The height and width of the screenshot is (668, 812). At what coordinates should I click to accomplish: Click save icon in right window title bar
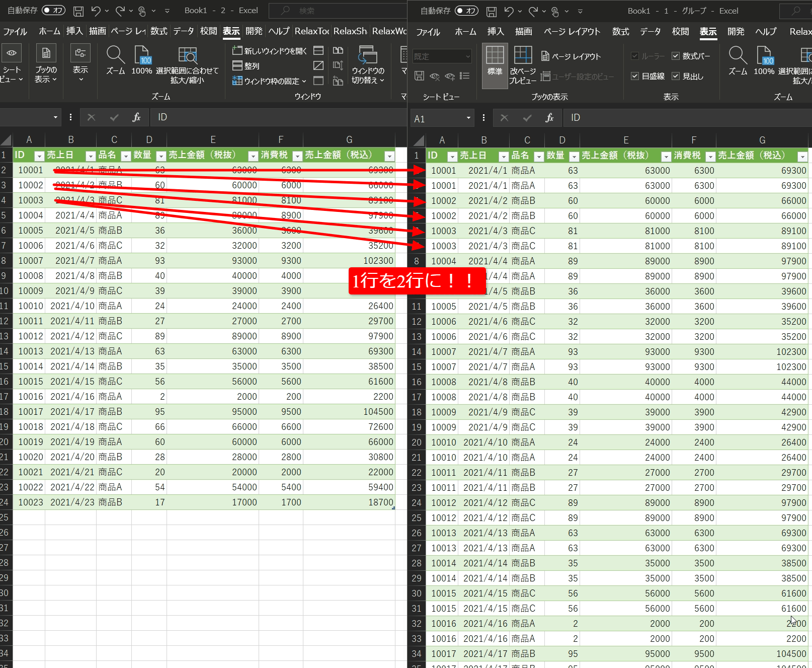[492, 11]
